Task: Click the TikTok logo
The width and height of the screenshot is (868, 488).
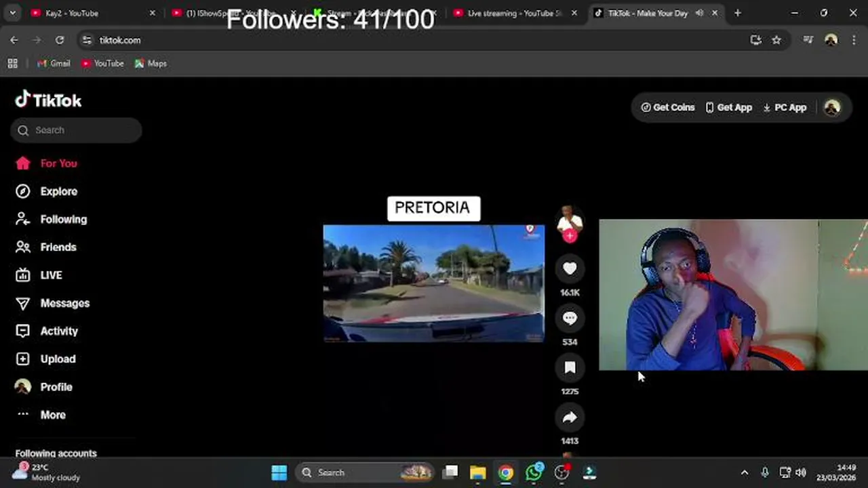Action: [x=48, y=100]
